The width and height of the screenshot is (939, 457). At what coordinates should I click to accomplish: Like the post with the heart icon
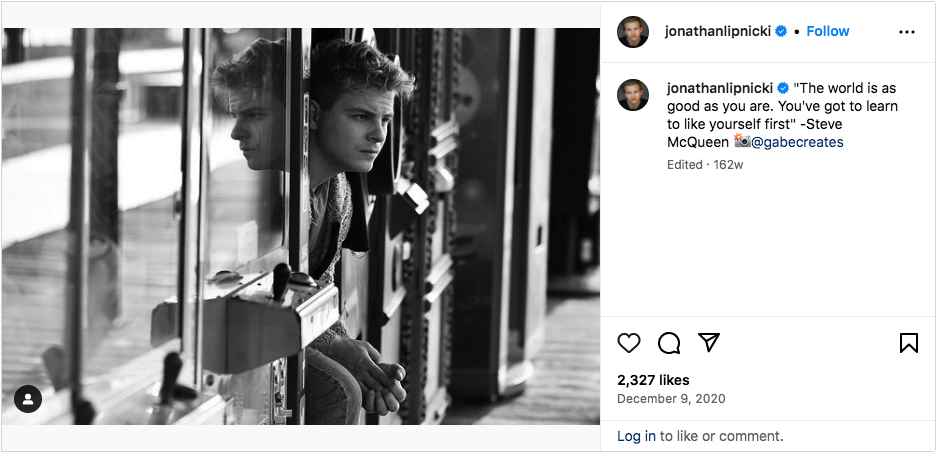(629, 343)
